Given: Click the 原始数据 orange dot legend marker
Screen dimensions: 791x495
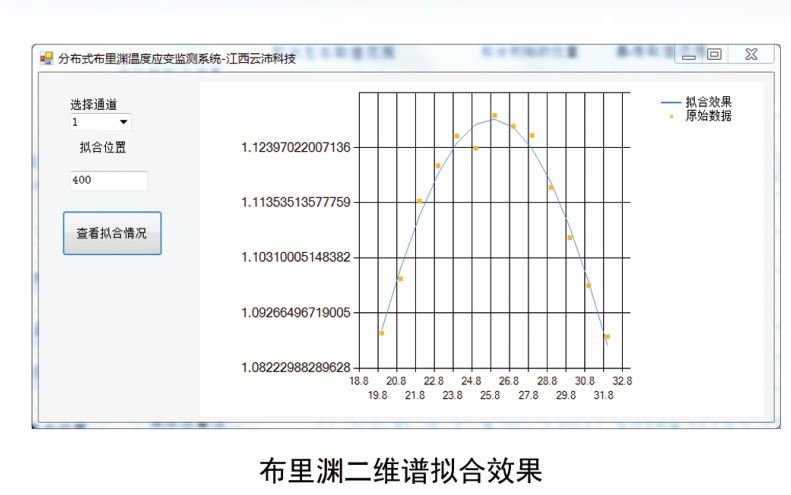Looking at the screenshot, I should [670, 116].
